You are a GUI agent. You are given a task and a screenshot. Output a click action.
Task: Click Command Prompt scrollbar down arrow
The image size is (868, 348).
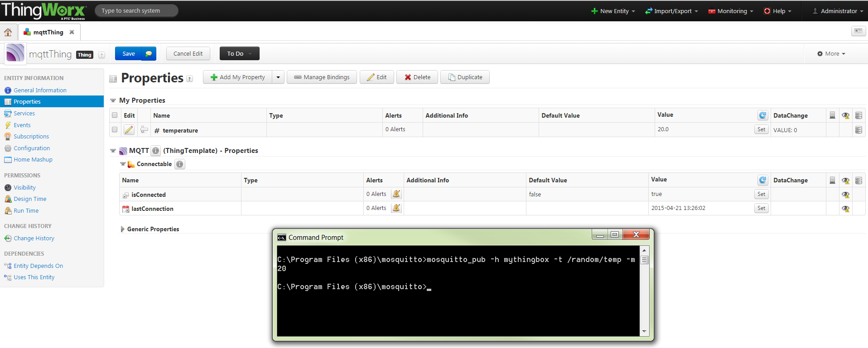[x=644, y=332]
